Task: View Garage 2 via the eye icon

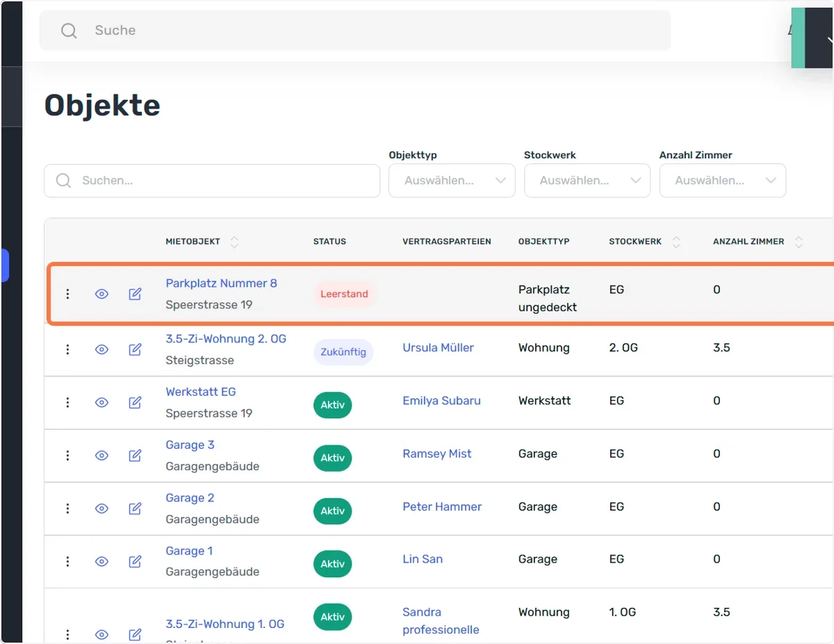Action: [x=101, y=509]
